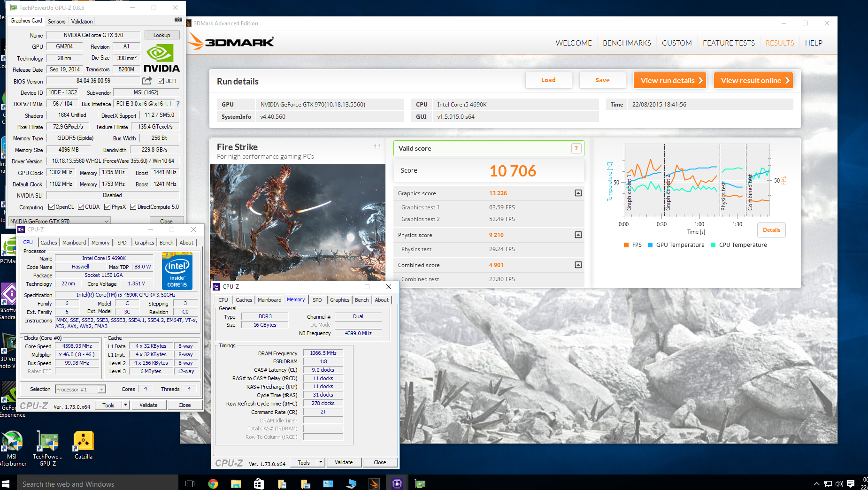This screenshot has width=868, height=490.
Task: Toggle the DirectCompute 5.0 checkbox
Action: click(133, 207)
